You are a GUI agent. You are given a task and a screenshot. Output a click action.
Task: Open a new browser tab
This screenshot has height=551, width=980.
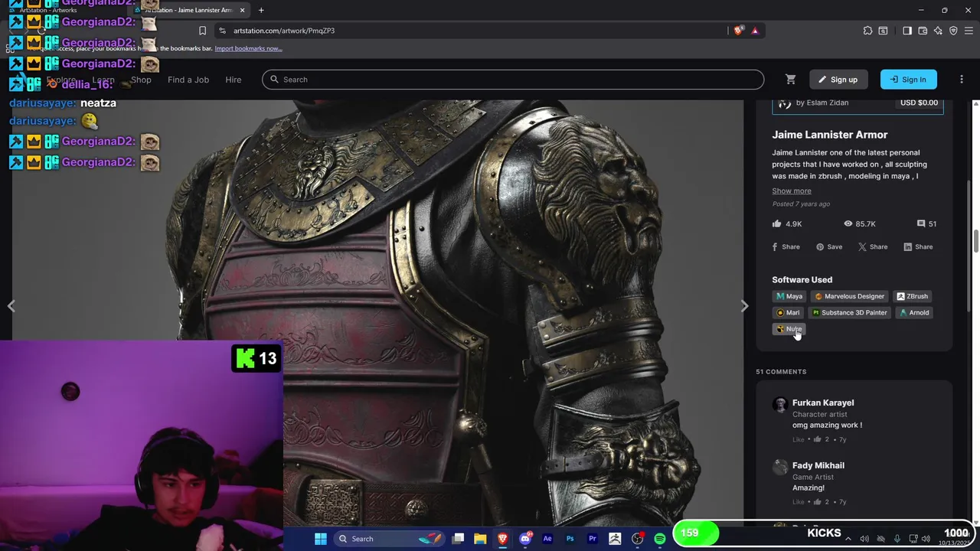(x=261, y=10)
